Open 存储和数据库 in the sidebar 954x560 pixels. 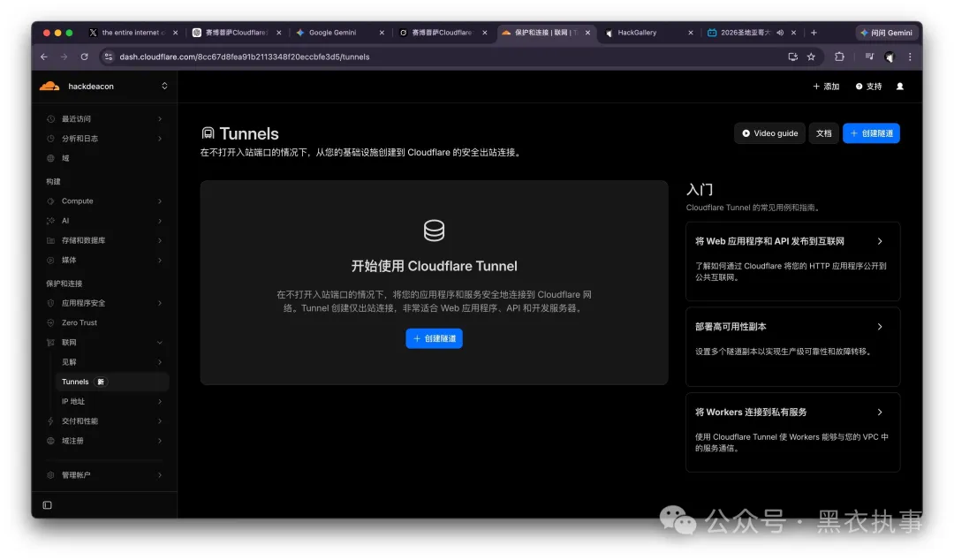pos(104,240)
